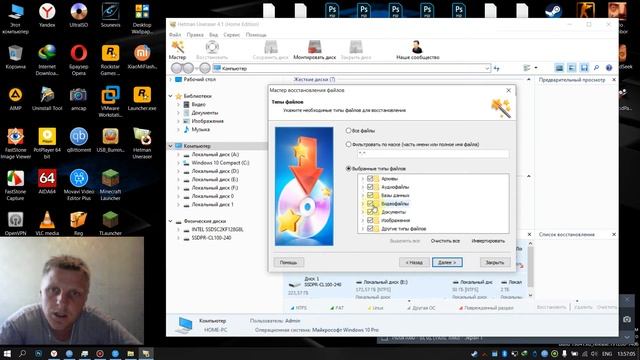Open the PotPlayer 64 bit desktop icon
This screenshot has width=640, height=360.
pos(47,143)
